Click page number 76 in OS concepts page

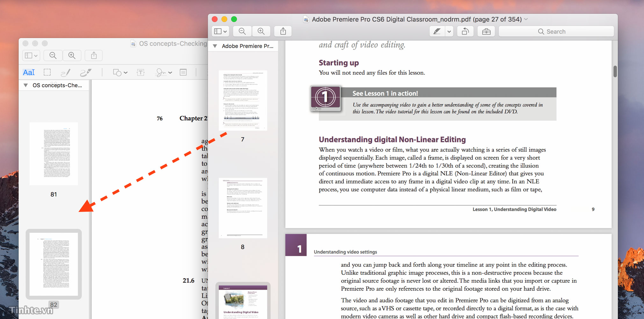pos(160,118)
